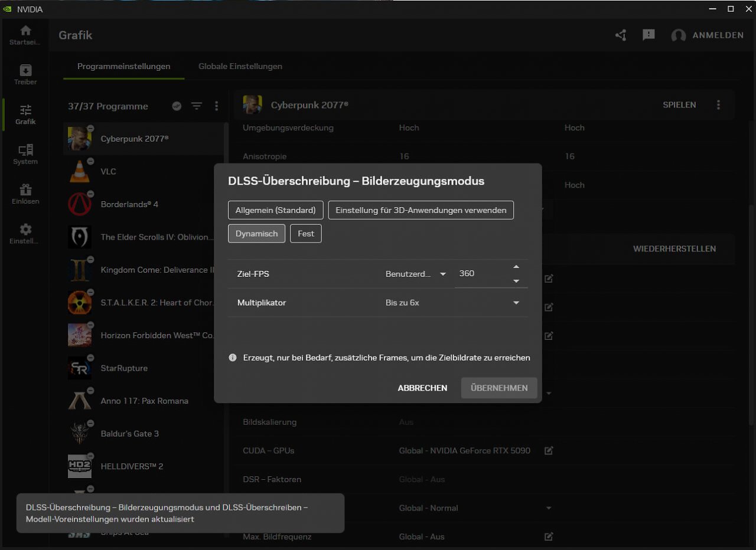Viewport: 756px width, 550px height.
Task: Open more options beside program list filter
Action: click(216, 106)
